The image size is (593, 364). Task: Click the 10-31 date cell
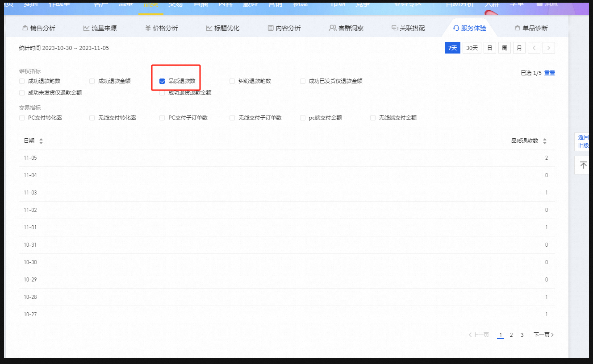coord(30,245)
